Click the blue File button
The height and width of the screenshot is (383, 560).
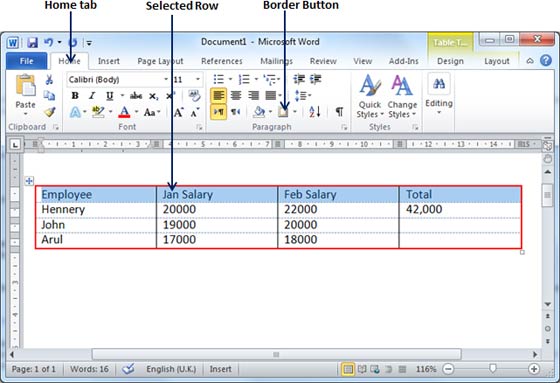coord(26,61)
